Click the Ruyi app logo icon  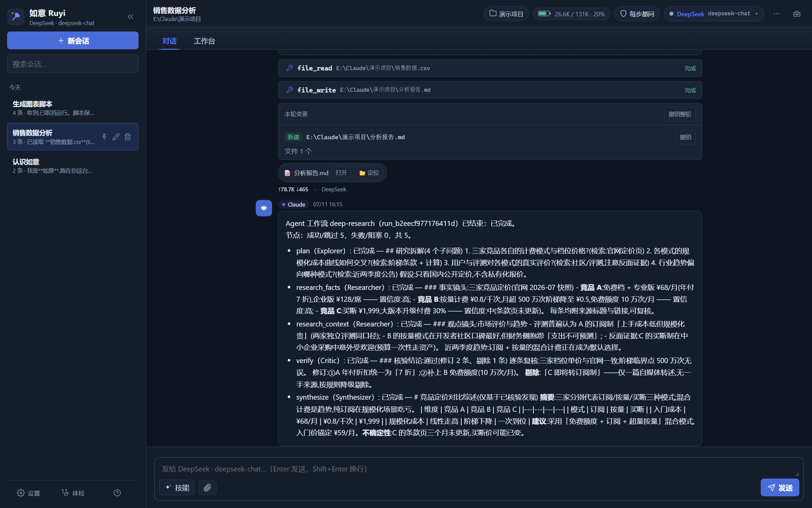click(16, 17)
